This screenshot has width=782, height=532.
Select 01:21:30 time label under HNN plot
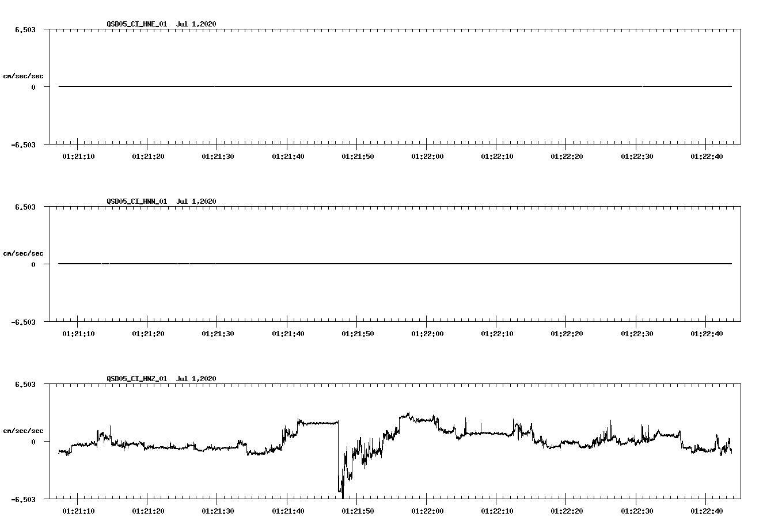click(x=218, y=334)
